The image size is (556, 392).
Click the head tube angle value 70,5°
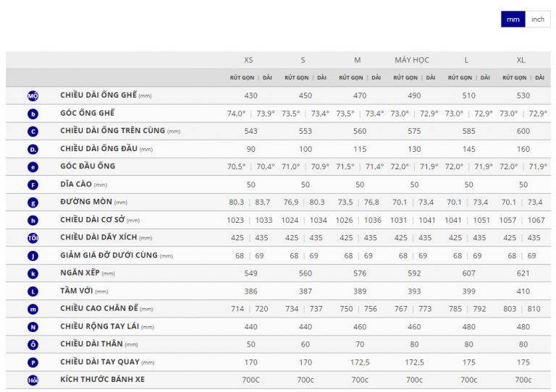tap(236, 166)
